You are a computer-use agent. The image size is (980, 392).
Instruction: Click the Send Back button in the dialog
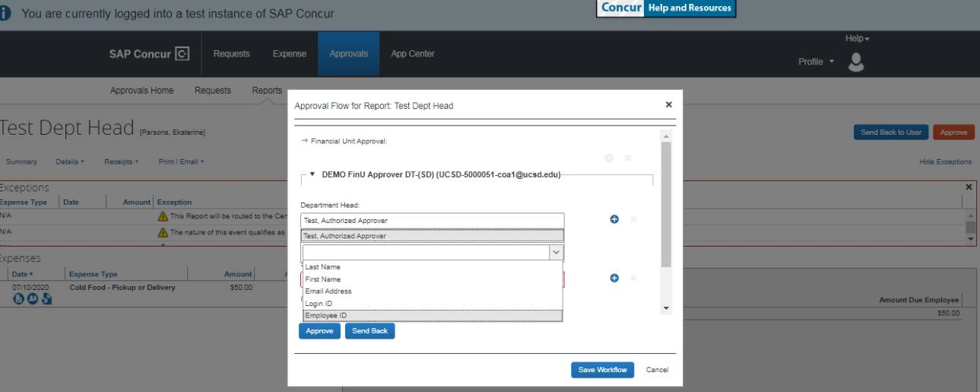click(370, 332)
